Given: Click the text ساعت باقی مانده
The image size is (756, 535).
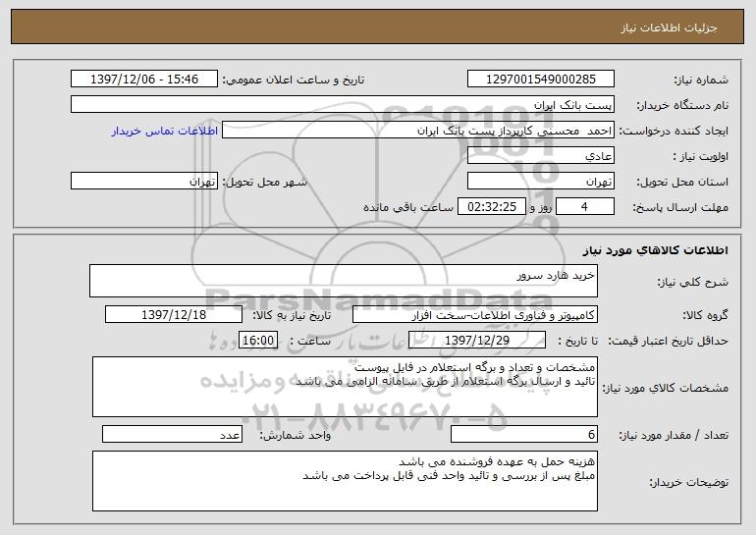Looking at the screenshot, I should 407,207.
